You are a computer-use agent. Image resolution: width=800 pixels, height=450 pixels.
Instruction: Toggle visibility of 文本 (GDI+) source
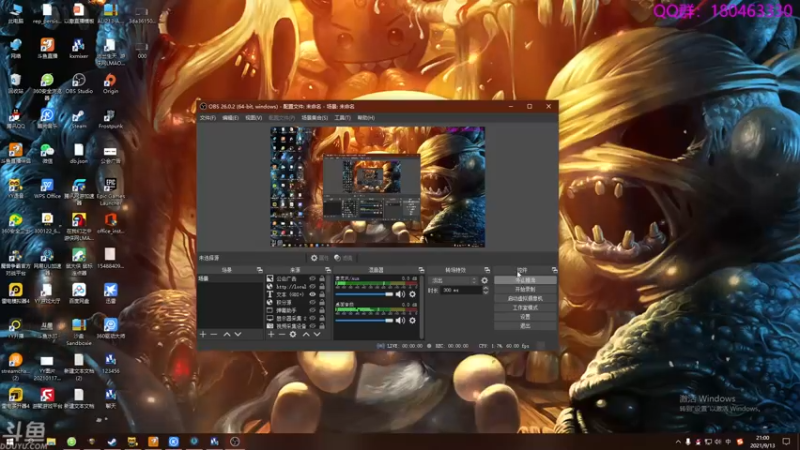pyautogui.click(x=312, y=294)
